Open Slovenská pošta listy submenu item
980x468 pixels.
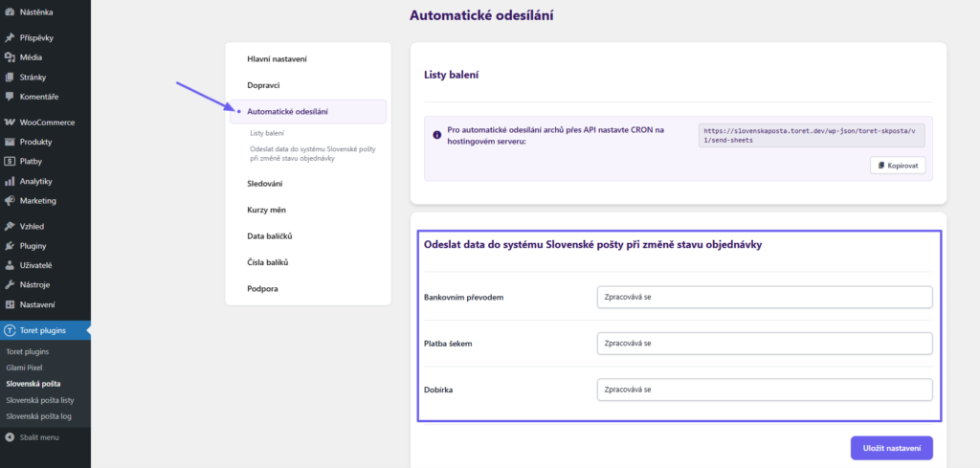tap(40, 400)
